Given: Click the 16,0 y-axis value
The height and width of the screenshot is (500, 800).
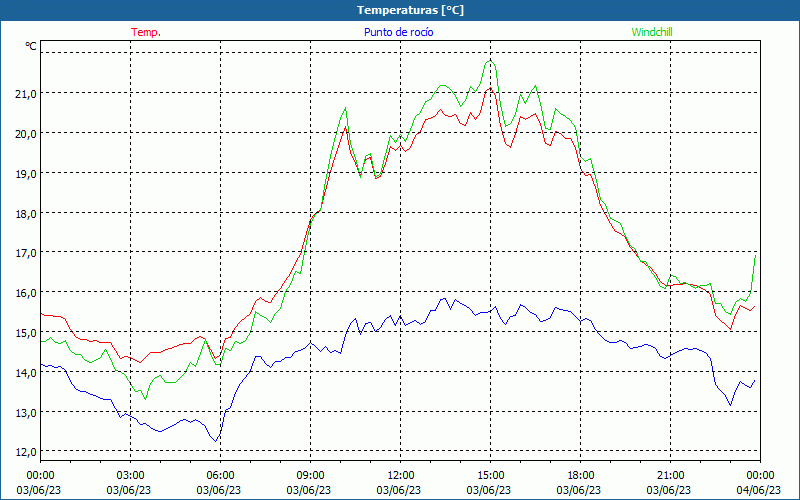Looking at the screenshot, I should pos(27,293).
